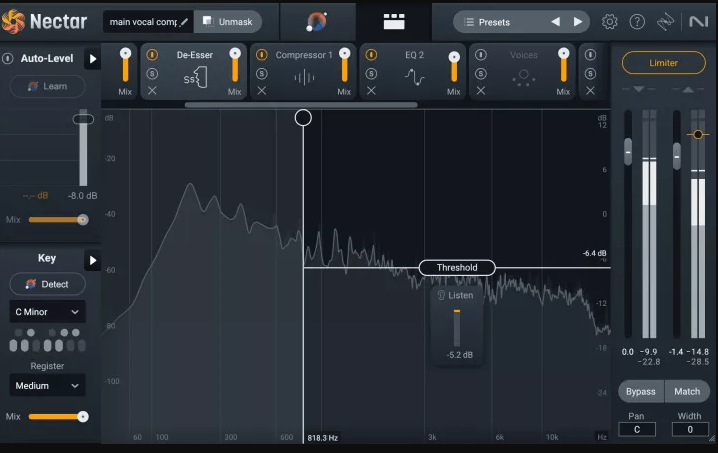Image resolution: width=718 pixels, height=453 pixels.
Task: Adjust the Compressor 1 Mix slider
Action: 344,66
